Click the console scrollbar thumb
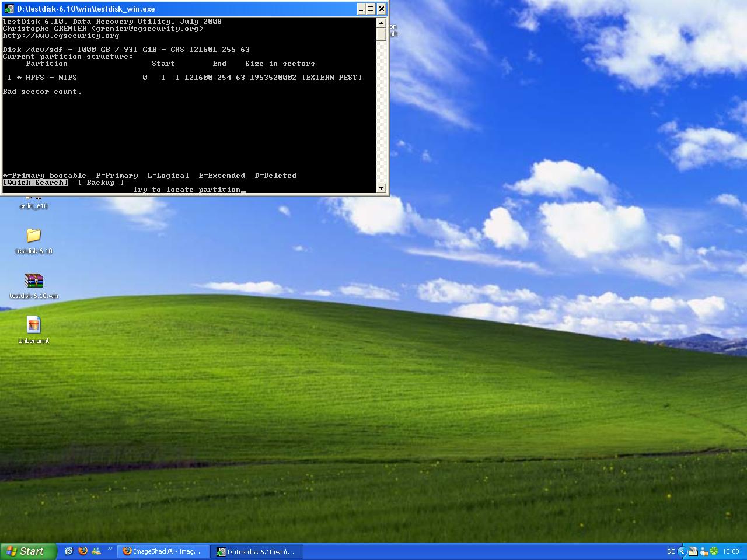 coord(381,34)
